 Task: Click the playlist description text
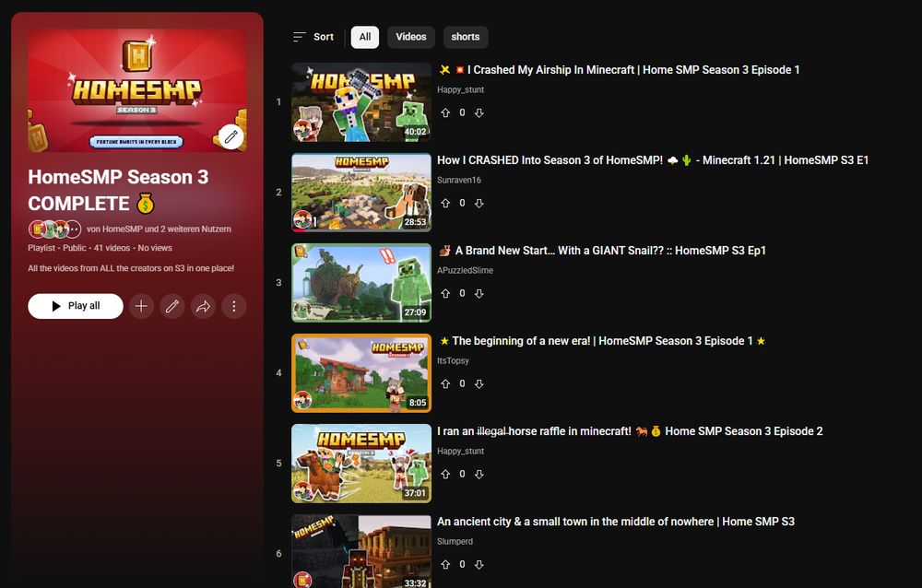[x=131, y=268]
